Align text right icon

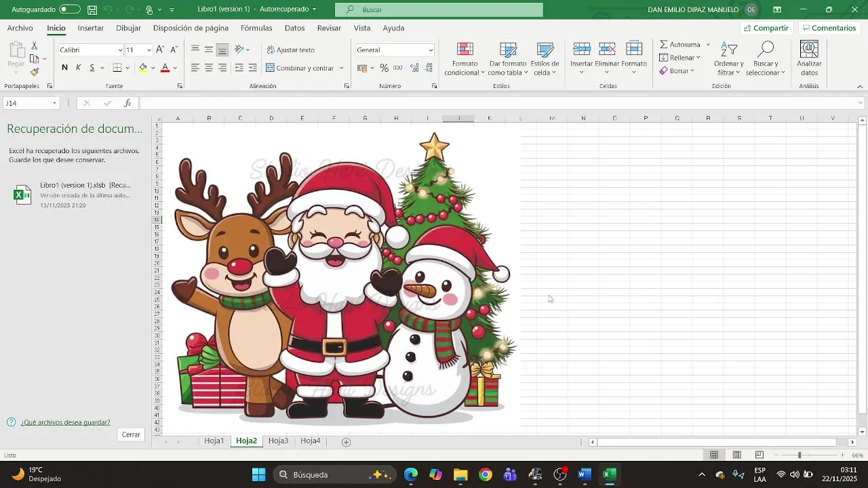coord(222,68)
